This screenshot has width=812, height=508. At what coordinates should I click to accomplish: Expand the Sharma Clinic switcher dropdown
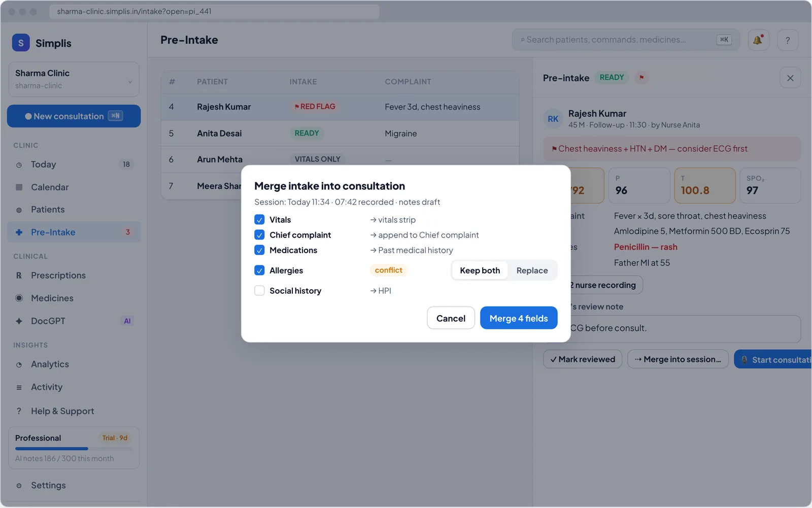point(74,79)
